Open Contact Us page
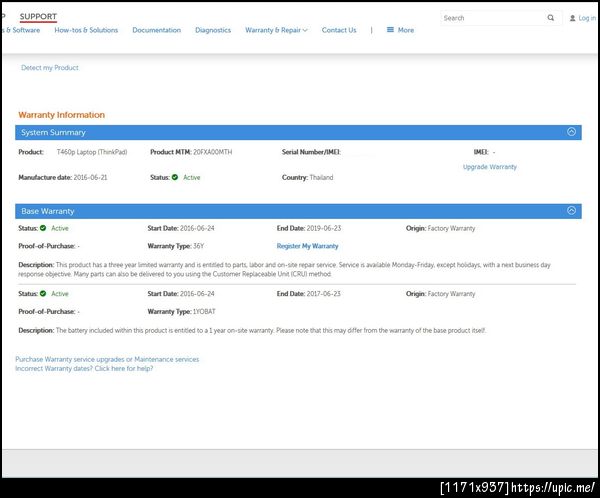The height and width of the screenshot is (498, 600). pos(339,30)
